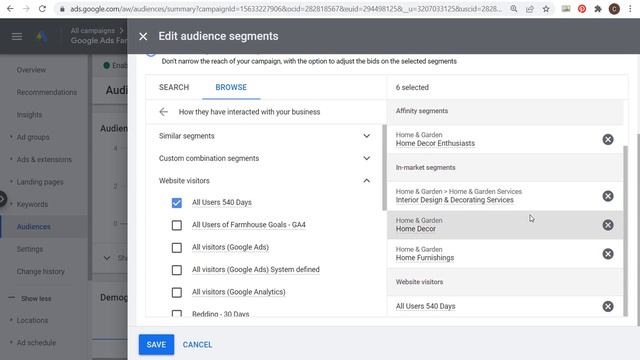The image size is (640, 360).
Task: Open the Extensions puzzle menu
Action: [x=598, y=9]
